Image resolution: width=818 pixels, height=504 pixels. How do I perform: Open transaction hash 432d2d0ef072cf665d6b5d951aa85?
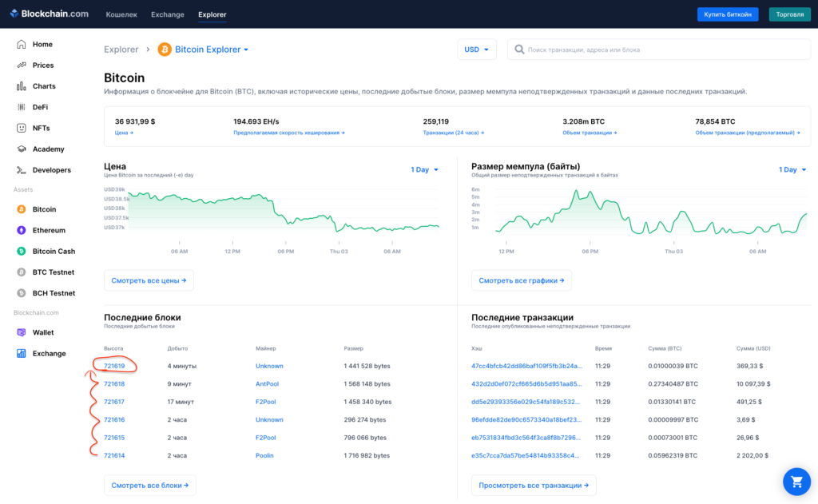pyautogui.click(x=527, y=384)
